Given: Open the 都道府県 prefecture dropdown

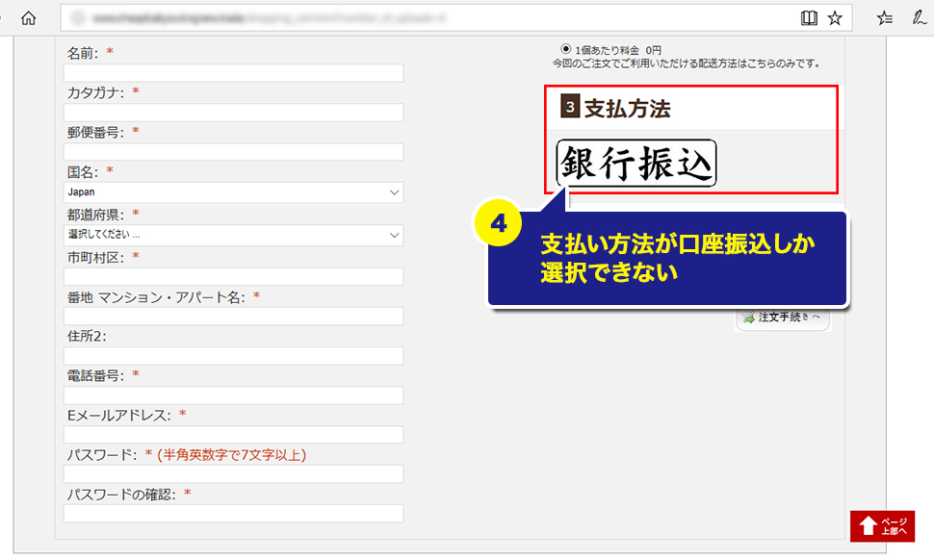Looking at the screenshot, I should click(x=233, y=235).
